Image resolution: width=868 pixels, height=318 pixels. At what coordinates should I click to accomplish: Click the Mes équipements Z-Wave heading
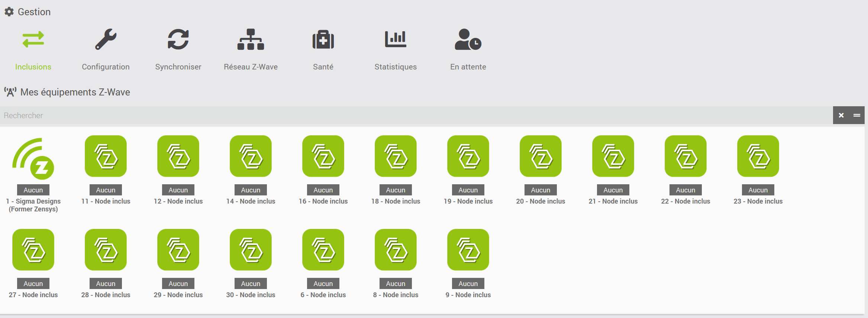75,92
